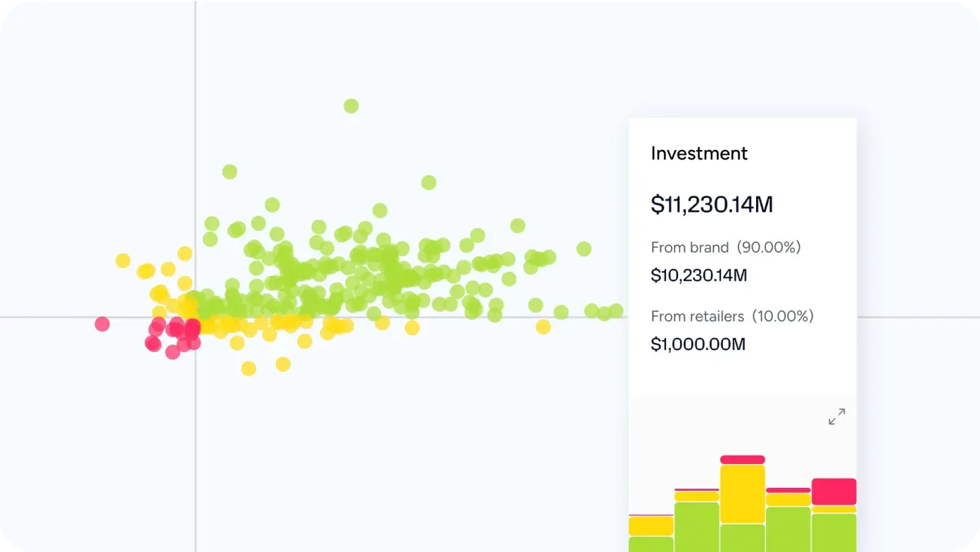Viewport: 980px width, 552px height.
Task: Select the pink segment atop third bar
Action: point(742,460)
